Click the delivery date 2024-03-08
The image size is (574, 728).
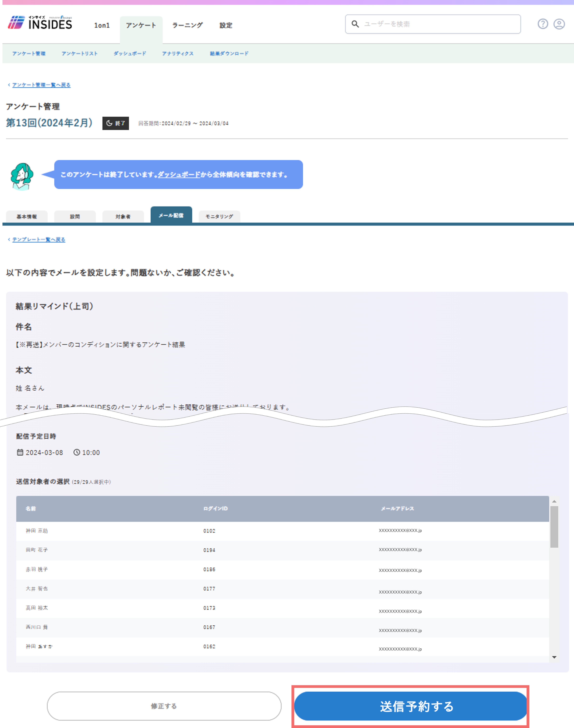point(44,453)
